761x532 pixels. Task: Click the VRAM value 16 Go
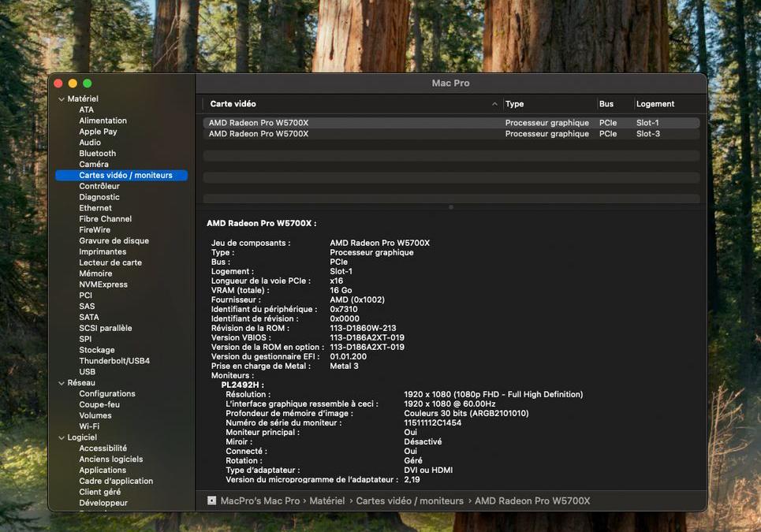pos(341,290)
